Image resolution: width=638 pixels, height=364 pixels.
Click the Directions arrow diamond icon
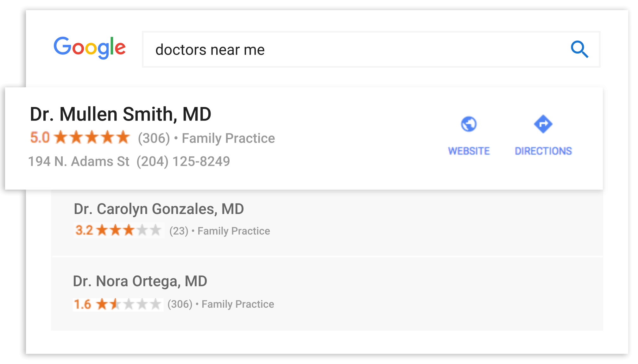click(x=543, y=124)
